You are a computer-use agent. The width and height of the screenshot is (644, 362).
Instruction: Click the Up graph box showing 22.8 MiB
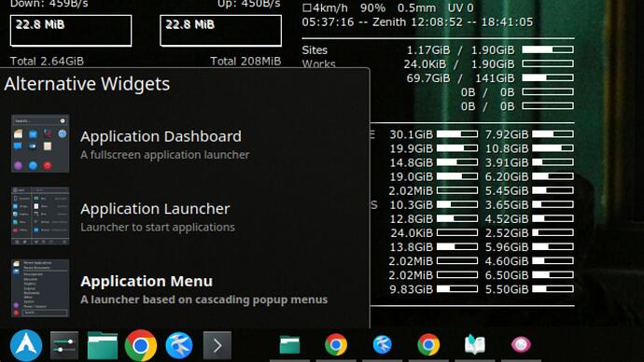(x=221, y=31)
